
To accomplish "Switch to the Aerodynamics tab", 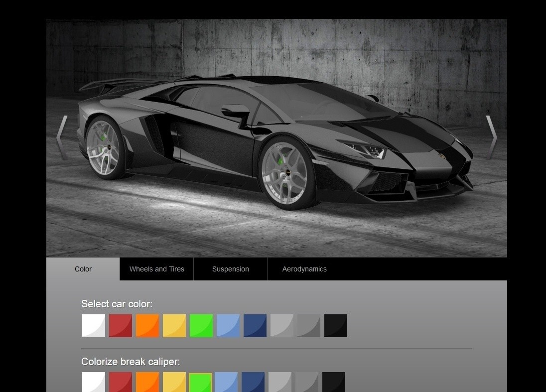I will click(x=304, y=269).
